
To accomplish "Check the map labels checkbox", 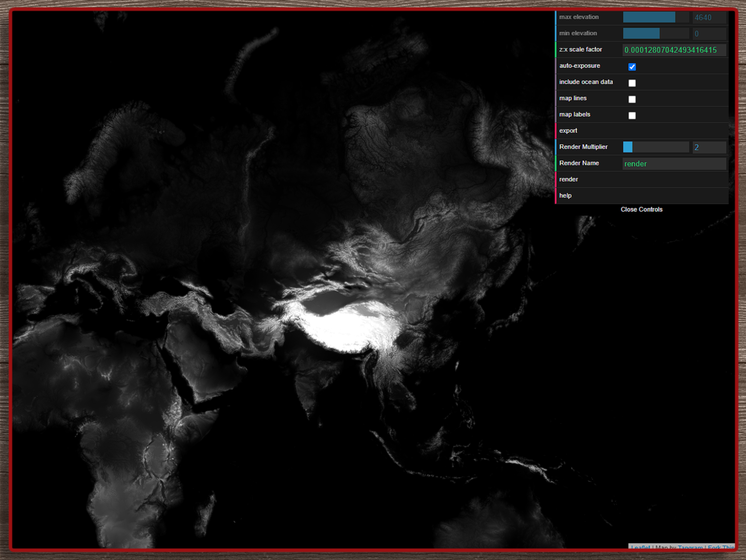I will [x=632, y=115].
